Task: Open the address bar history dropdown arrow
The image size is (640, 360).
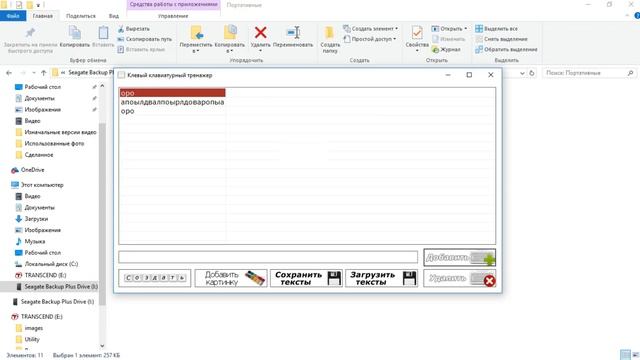Action: pyautogui.click(x=522, y=73)
